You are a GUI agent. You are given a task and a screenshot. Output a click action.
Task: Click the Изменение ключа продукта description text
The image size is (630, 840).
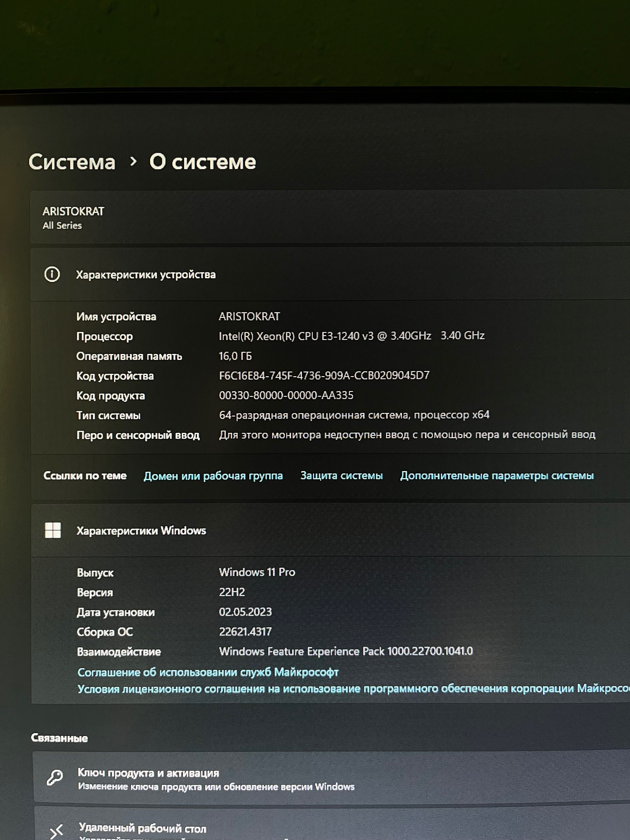point(216,786)
